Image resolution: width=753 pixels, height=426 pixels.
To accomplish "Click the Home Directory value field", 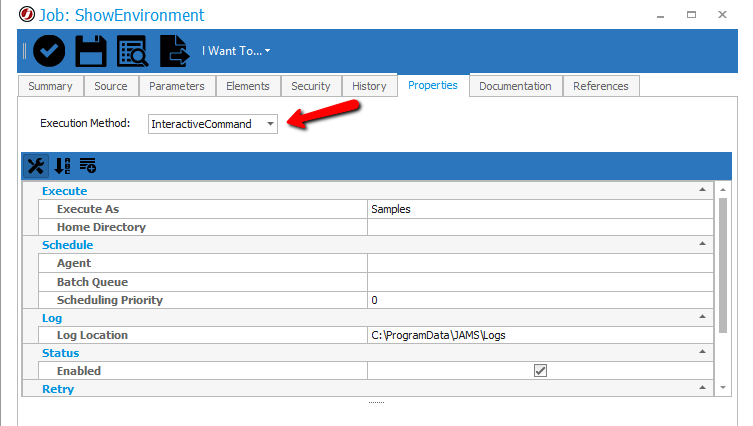I will coord(540,227).
